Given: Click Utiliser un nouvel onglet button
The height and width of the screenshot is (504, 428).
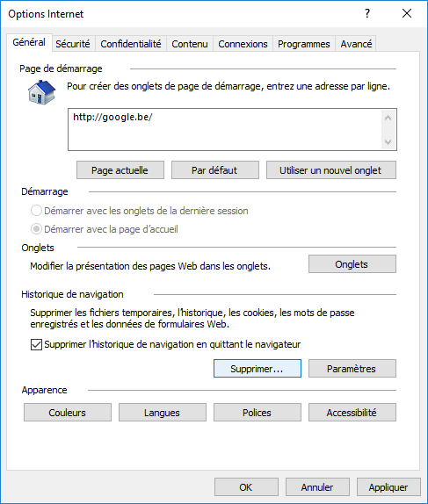Looking at the screenshot, I should [331, 170].
